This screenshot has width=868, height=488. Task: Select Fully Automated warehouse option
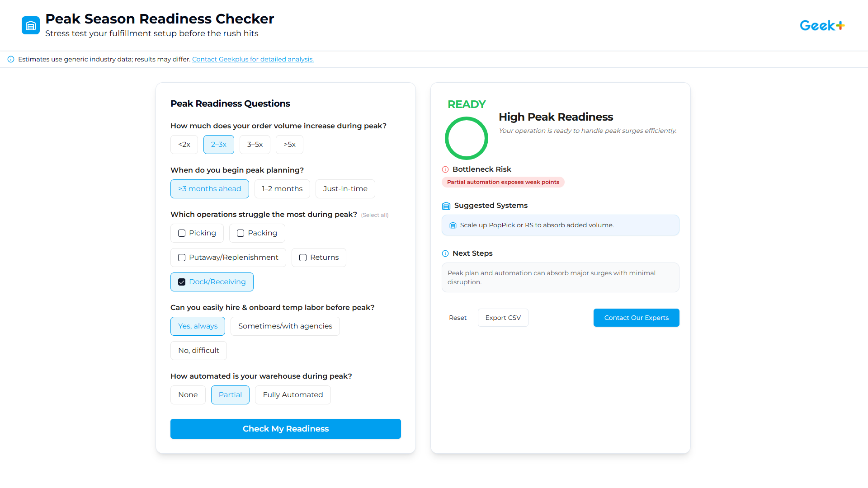click(292, 394)
